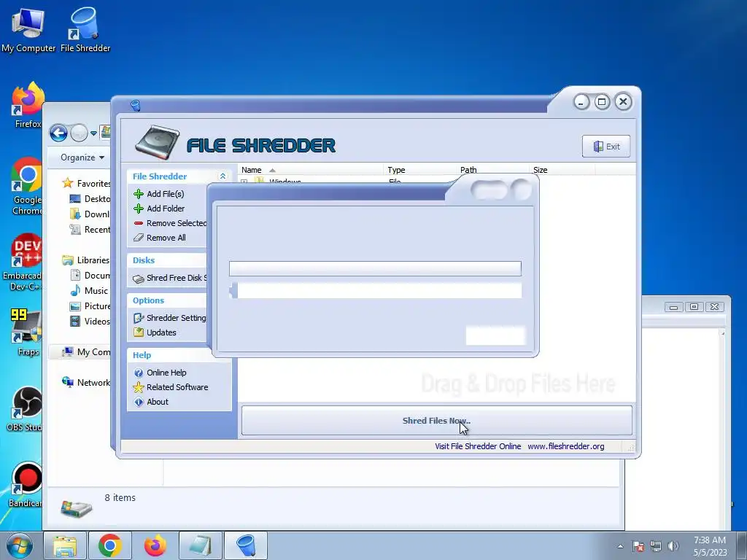Sort the list by Path column
This screenshot has height=560, width=747.
(492, 170)
